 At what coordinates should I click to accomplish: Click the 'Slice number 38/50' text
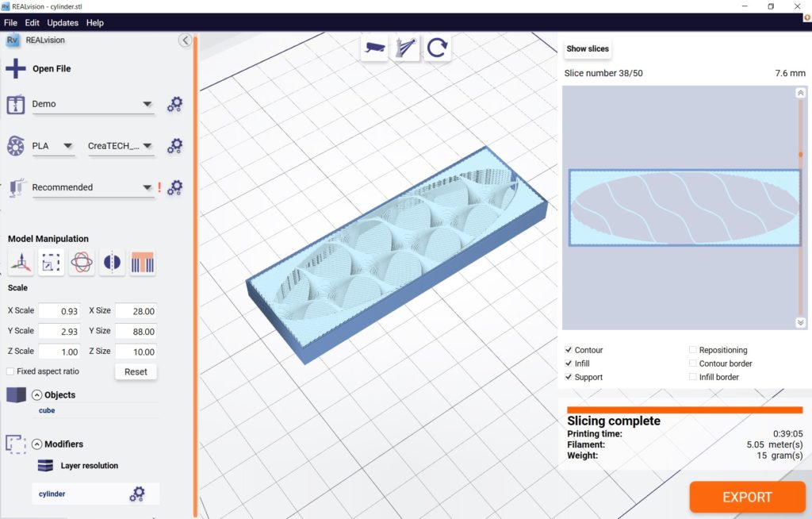(603, 73)
